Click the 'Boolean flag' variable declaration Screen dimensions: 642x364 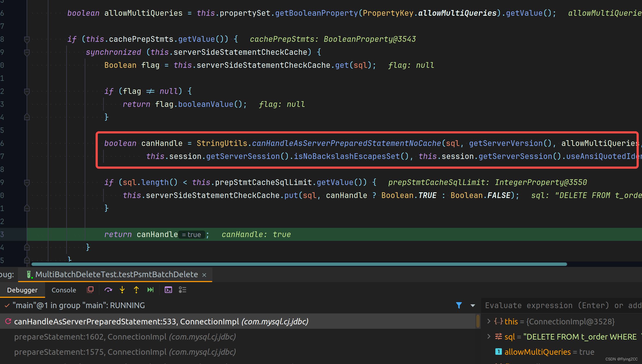132,65
